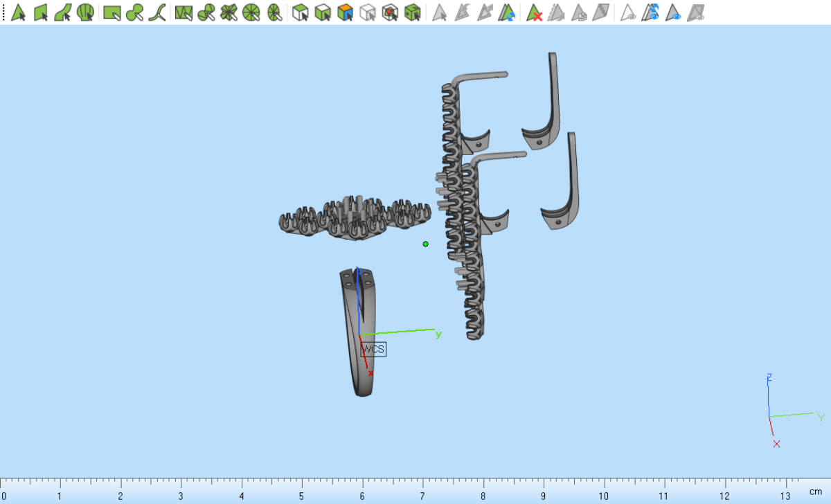Click the green circle with spokes marking icon

251,12
